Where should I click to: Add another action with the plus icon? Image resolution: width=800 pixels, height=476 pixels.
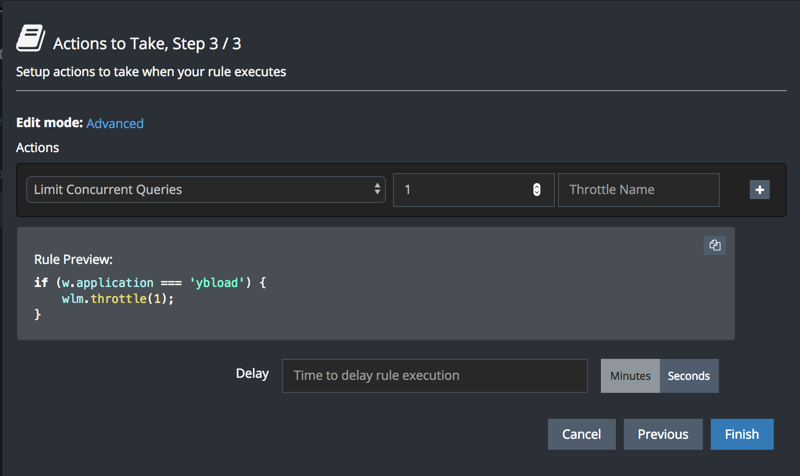pyautogui.click(x=759, y=190)
